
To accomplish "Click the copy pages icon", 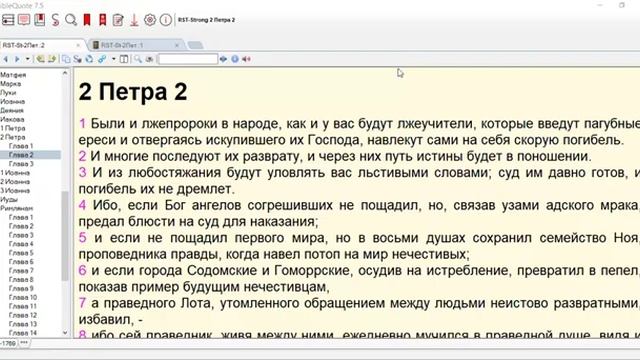I will click(x=66, y=59).
